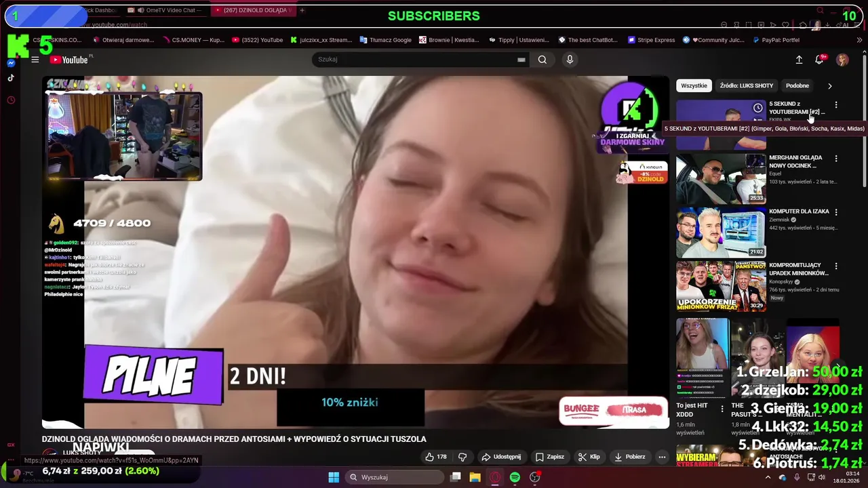The image size is (868, 488).
Task: Click the Windows taskbar Wyszukaj search box
Action: pos(396,477)
